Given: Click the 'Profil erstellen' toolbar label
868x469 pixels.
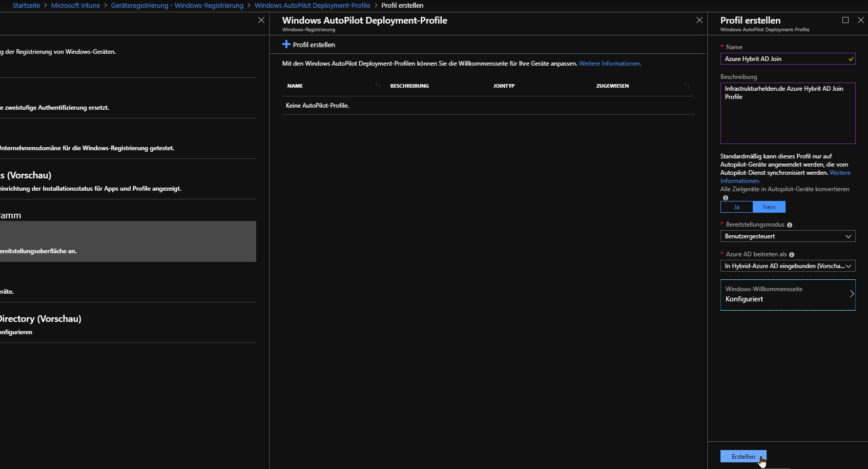Looking at the screenshot, I should tap(314, 45).
